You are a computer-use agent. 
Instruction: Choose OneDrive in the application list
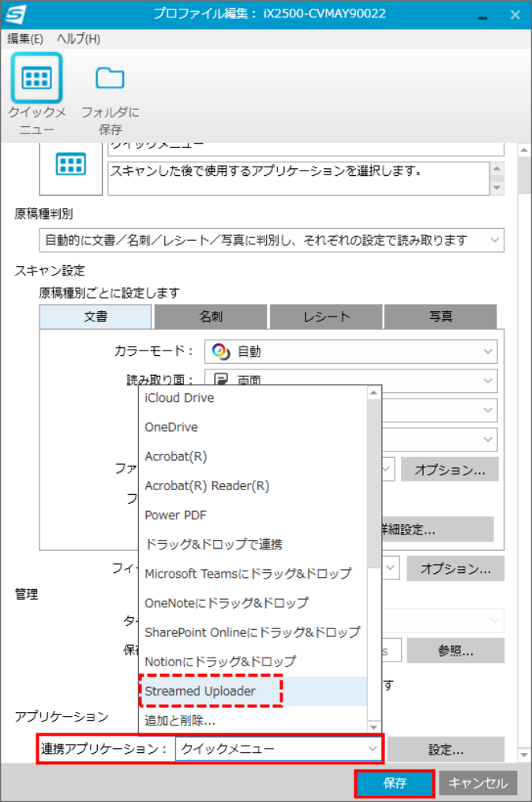tap(171, 427)
